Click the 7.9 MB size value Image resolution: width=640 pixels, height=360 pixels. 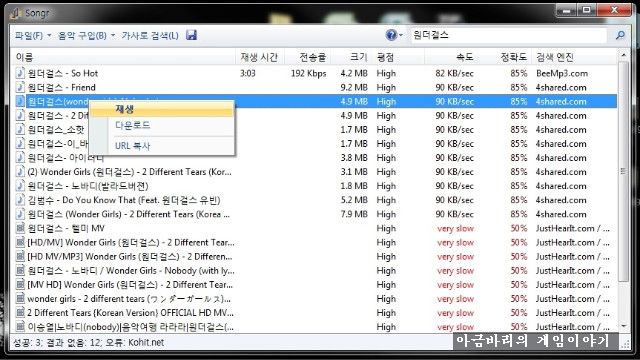(x=354, y=214)
